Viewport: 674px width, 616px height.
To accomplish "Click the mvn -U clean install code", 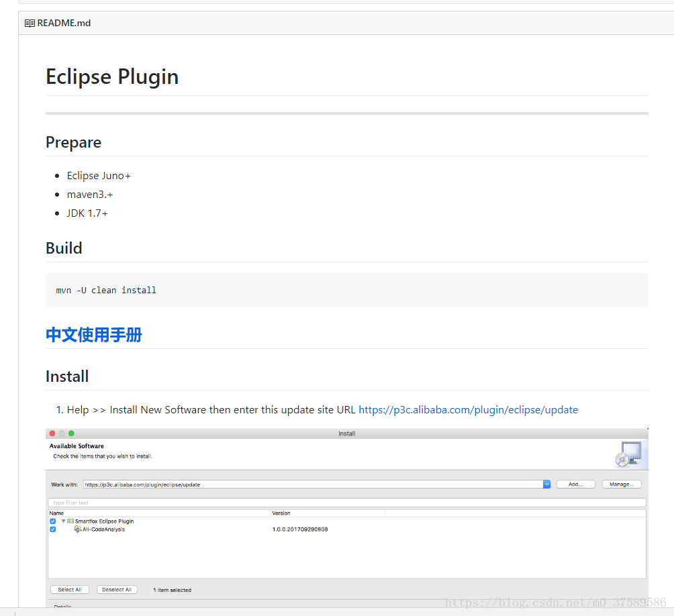I will coord(106,291).
